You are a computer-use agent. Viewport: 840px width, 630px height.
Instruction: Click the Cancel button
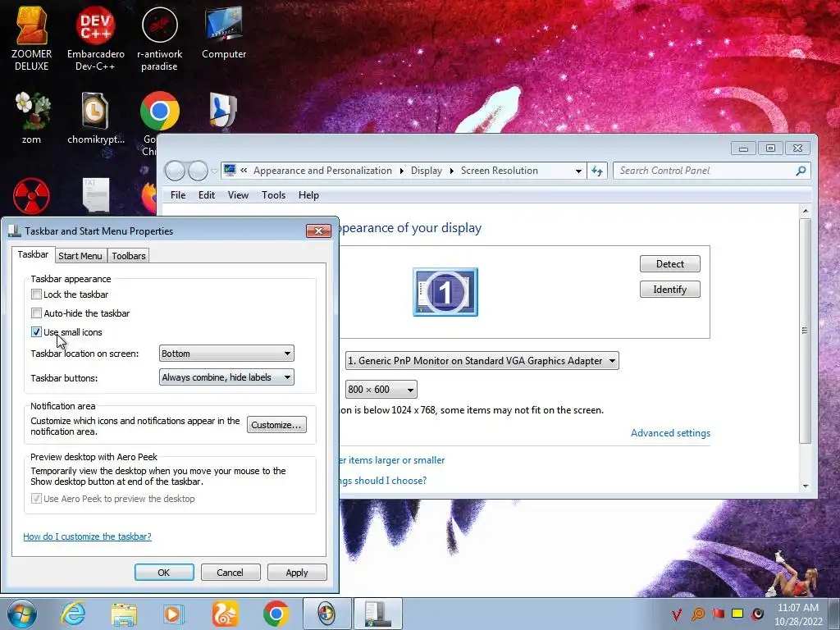[231, 572]
